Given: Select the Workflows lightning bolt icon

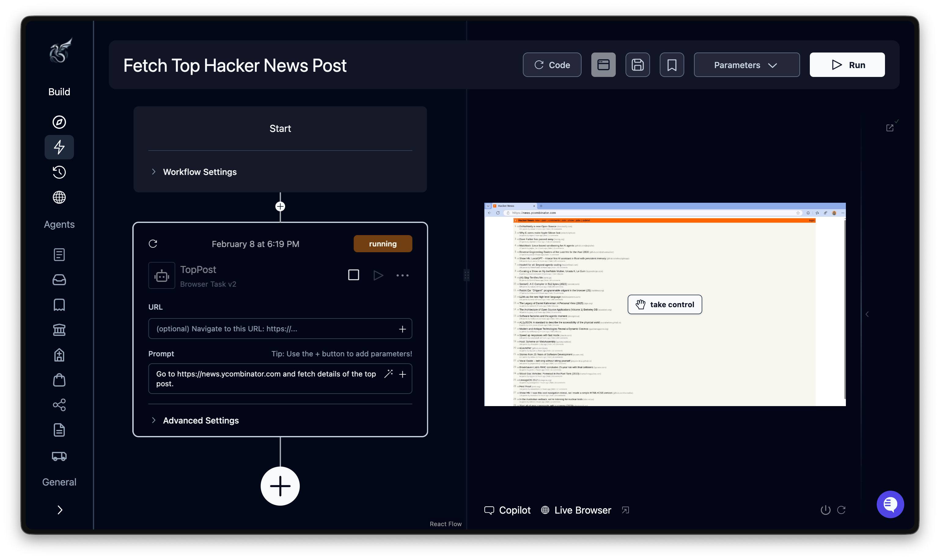Looking at the screenshot, I should [59, 147].
